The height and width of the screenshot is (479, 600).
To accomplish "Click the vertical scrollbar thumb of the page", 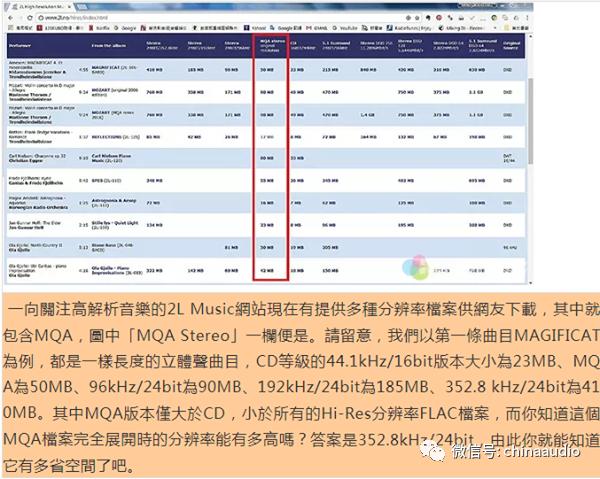I will click(530, 121).
